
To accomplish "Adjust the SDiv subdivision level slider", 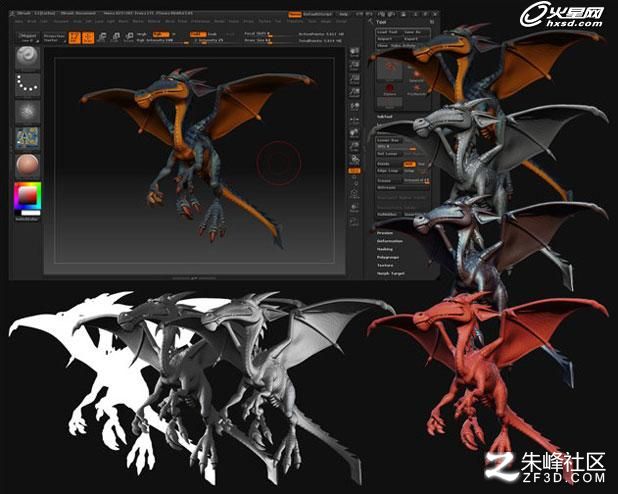I will coord(397,147).
